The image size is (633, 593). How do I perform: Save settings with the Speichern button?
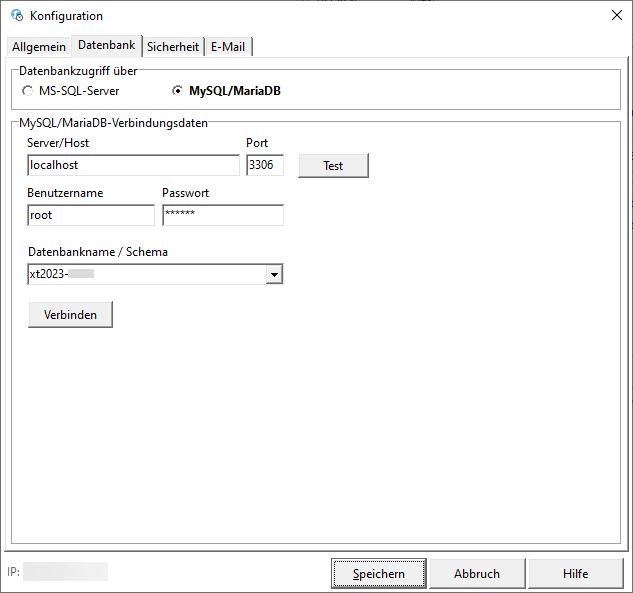[379, 574]
